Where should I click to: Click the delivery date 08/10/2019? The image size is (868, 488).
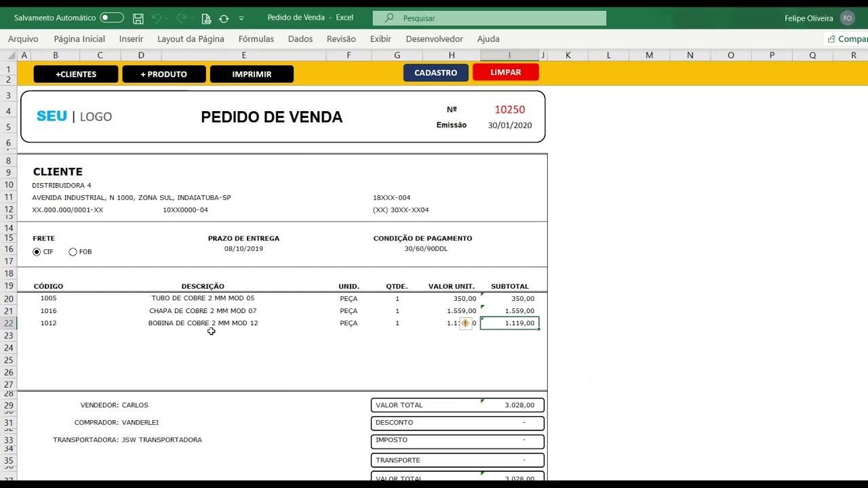[x=243, y=249]
